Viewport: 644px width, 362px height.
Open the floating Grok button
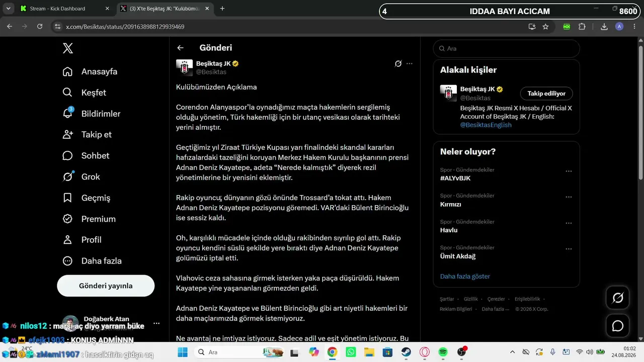(618, 298)
